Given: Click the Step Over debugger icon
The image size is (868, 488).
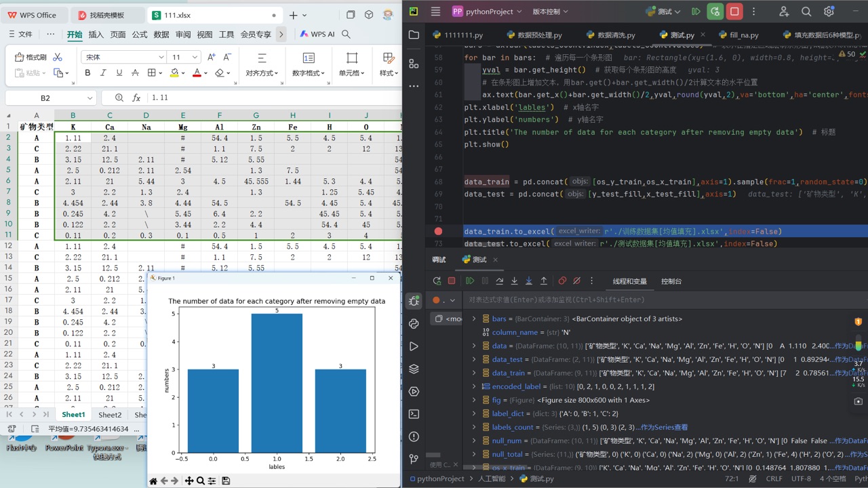Looking at the screenshot, I should coord(500,281).
